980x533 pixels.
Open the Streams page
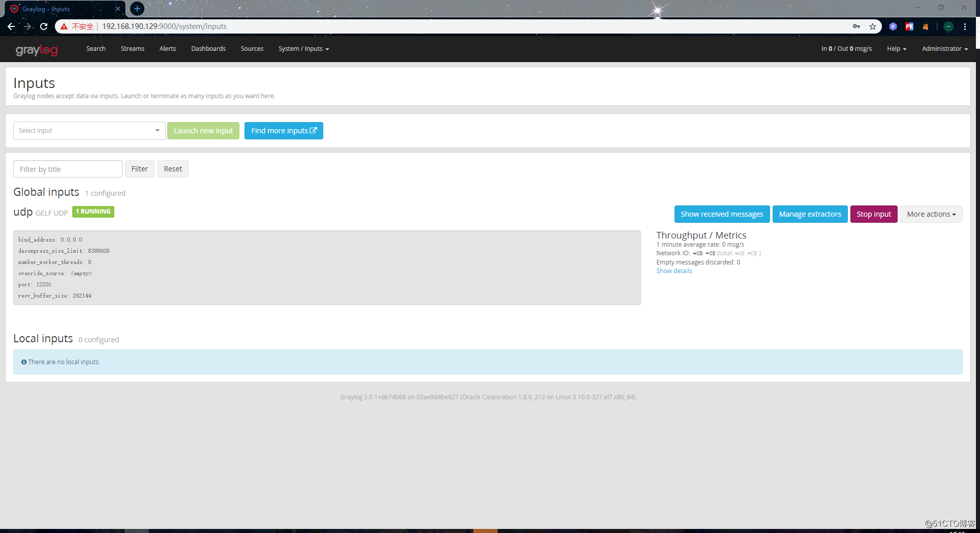[x=133, y=49]
